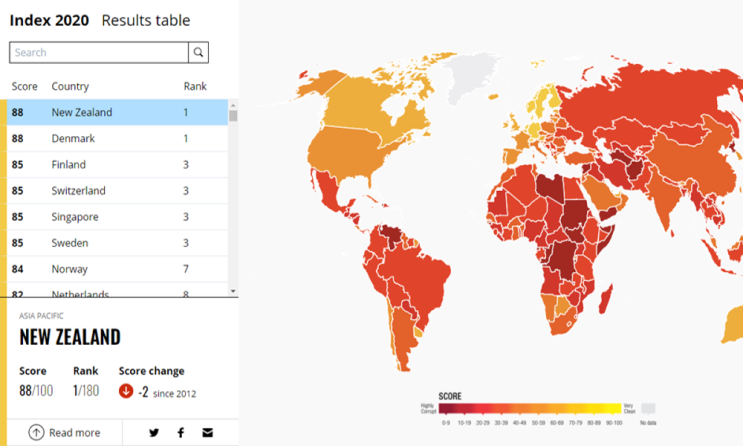This screenshot has width=743, height=446.
Task: Click the Read more up-arrow circle icon
Action: [x=36, y=432]
